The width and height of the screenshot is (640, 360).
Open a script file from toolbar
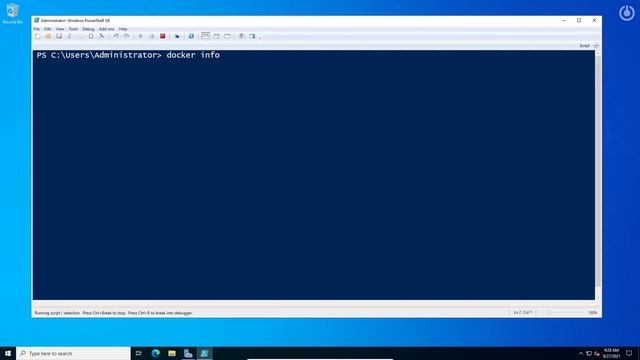click(x=48, y=36)
